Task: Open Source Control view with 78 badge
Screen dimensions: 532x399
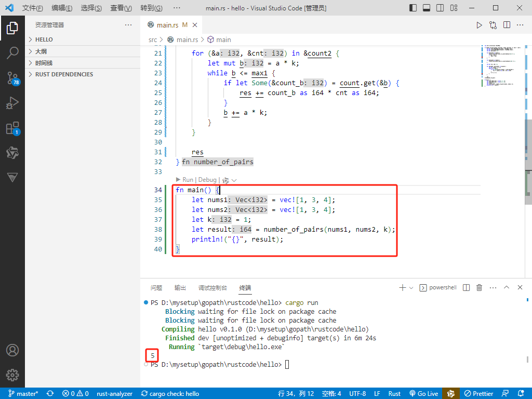Action: (12, 78)
